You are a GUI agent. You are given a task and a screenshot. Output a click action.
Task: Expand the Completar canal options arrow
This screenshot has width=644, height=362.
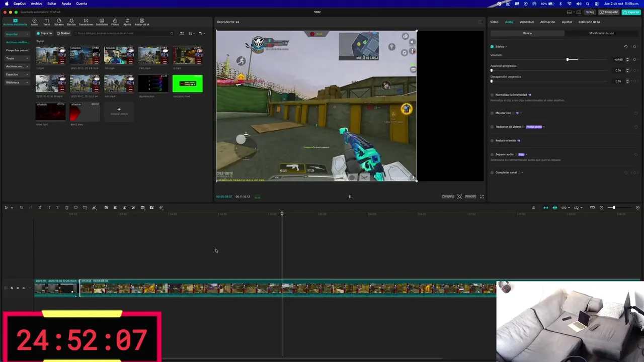pyautogui.click(x=522, y=172)
